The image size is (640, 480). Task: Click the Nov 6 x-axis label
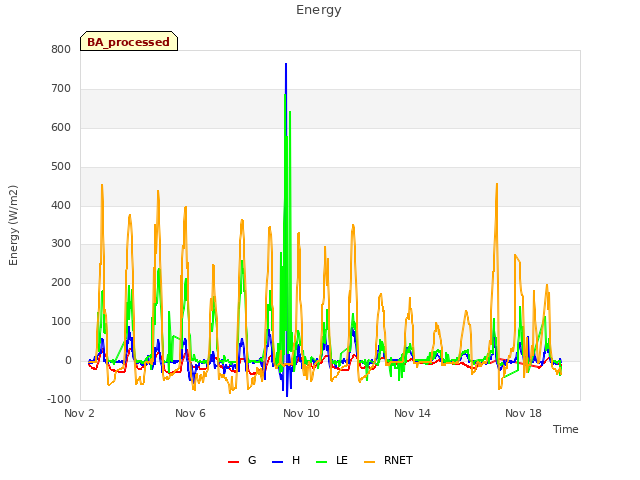coord(190,413)
